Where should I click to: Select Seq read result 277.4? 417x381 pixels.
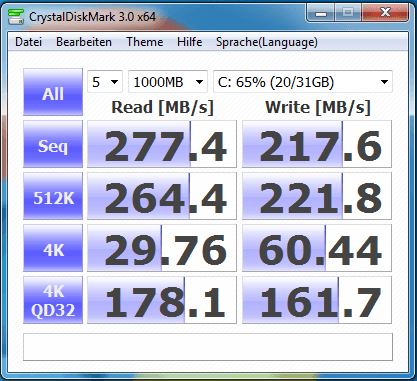coord(162,144)
